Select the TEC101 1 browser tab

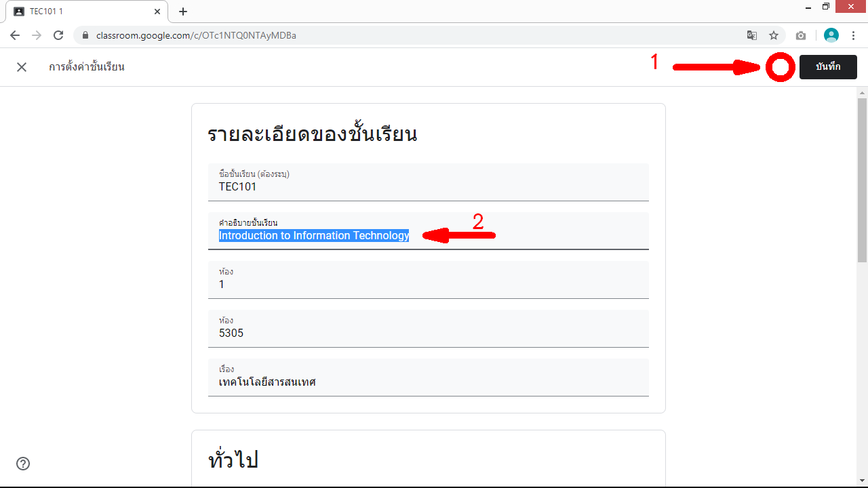(x=81, y=12)
